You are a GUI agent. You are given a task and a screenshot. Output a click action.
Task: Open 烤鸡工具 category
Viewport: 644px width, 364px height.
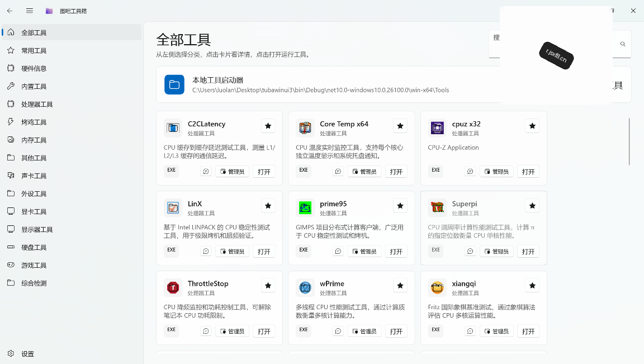(x=72, y=122)
